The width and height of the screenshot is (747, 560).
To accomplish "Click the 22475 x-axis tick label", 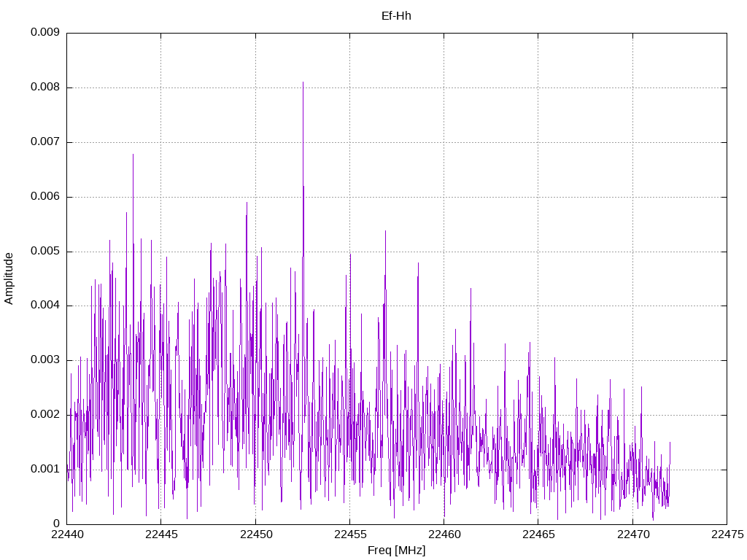I will pyautogui.click(x=727, y=534).
